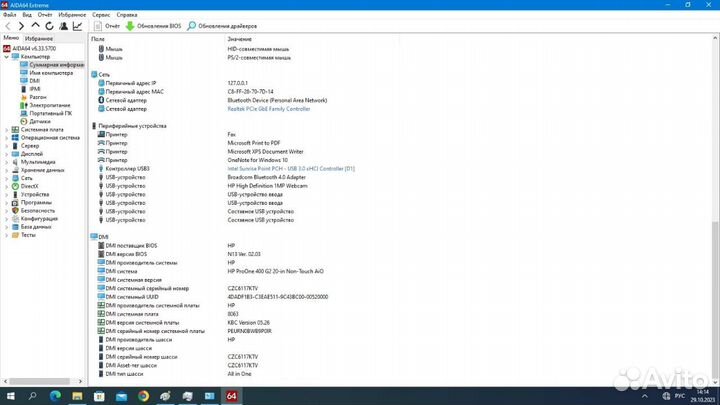Viewport: 720px width, 405px height.
Task: Select Датчики tree item
Action: click(35, 122)
